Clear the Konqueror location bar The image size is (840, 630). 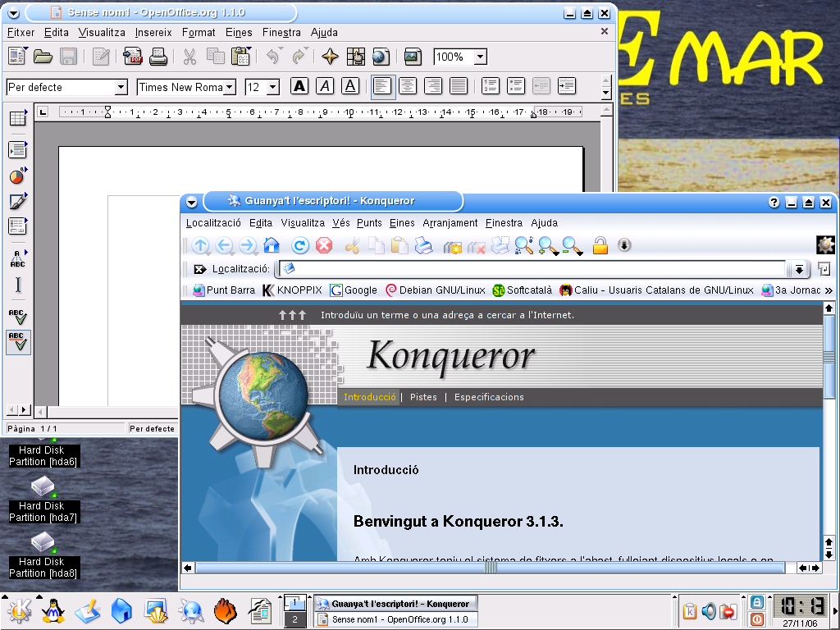[x=199, y=269]
